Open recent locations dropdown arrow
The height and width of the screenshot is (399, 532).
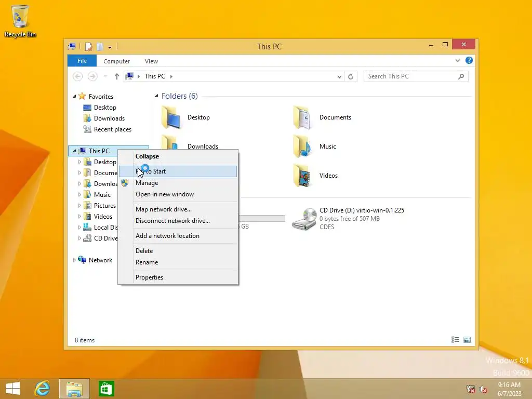pyautogui.click(x=105, y=76)
